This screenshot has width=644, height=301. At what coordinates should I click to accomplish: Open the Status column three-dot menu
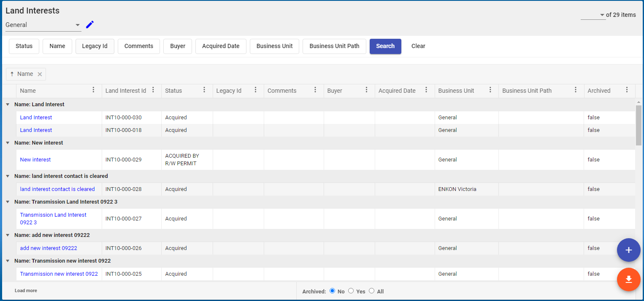click(x=204, y=90)
